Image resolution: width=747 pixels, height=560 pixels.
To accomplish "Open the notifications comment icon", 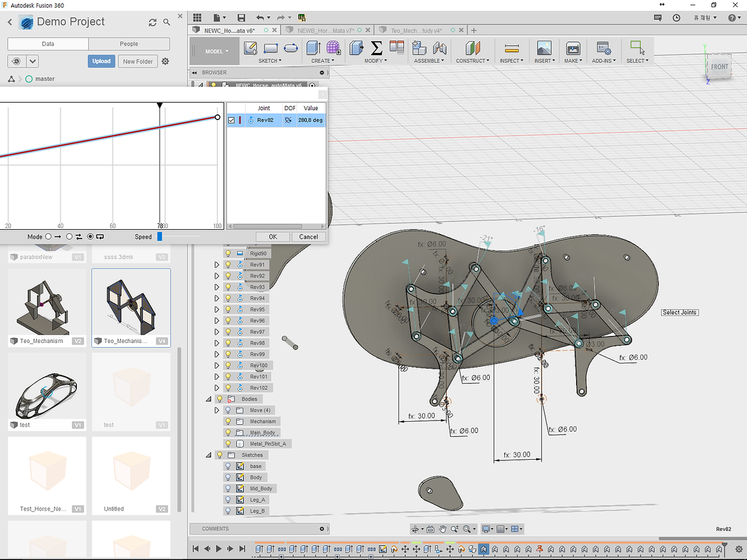I will click(x=658, y=17).
